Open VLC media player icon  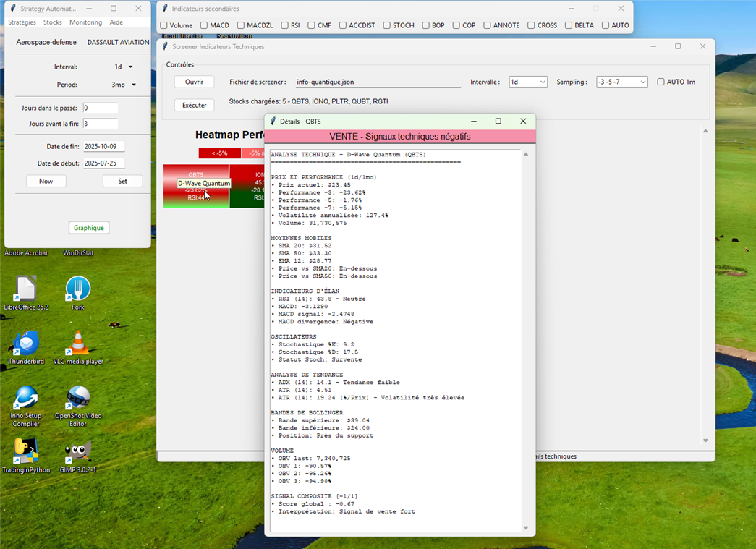[78, 344]
